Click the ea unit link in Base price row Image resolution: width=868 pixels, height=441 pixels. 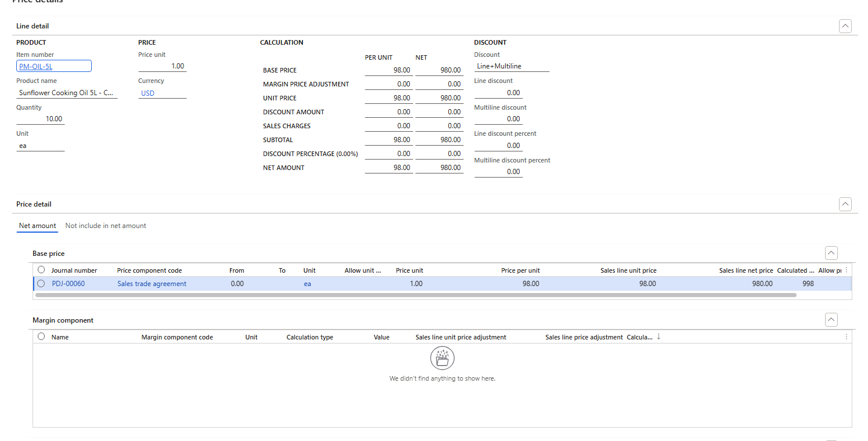pyautogui.click(x=307, y=284)
